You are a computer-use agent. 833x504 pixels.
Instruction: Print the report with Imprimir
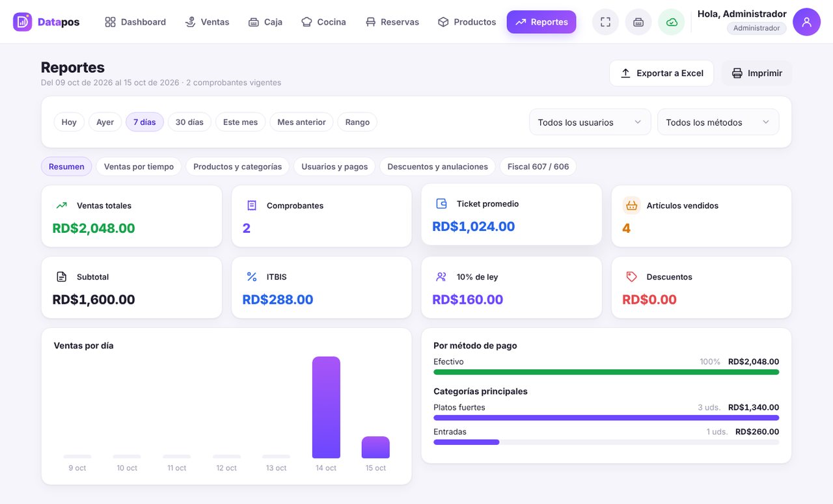757,73
